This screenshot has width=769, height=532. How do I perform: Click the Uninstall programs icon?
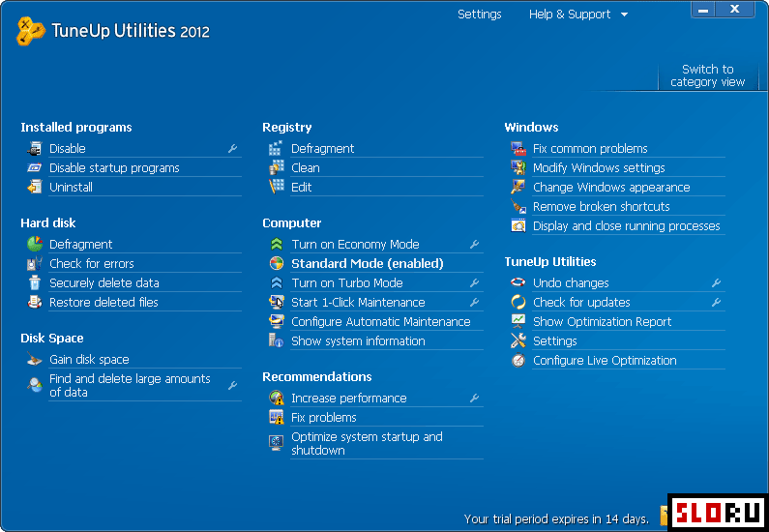(x=34, y=187)
